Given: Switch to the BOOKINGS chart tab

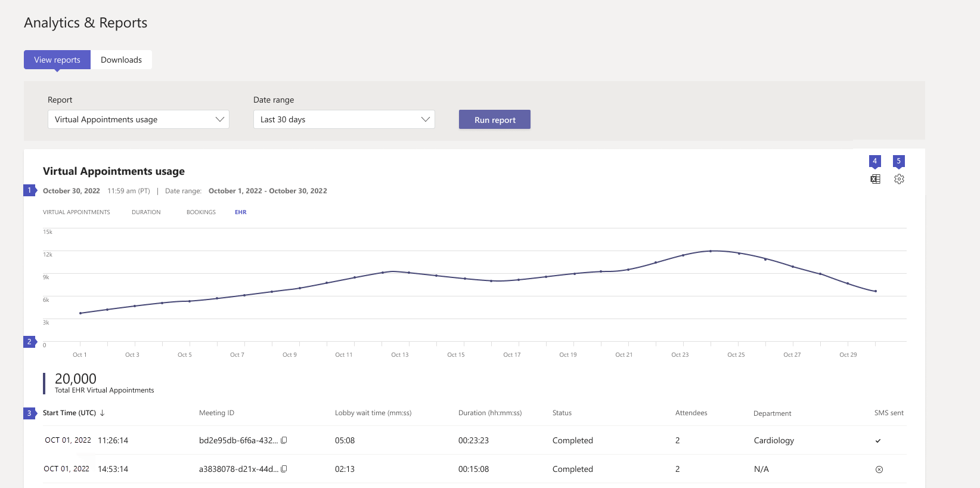Looking at the screenshot, I should (201, 212).
